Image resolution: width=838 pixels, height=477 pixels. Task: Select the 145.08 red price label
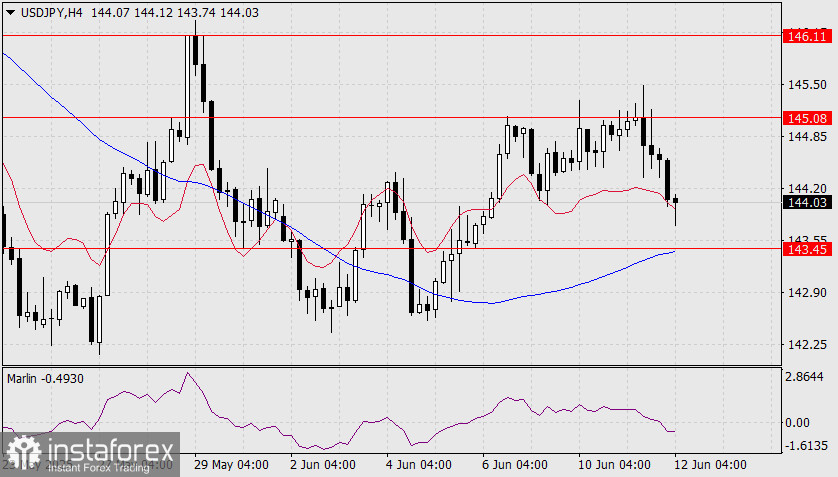[x=808, y=118]
